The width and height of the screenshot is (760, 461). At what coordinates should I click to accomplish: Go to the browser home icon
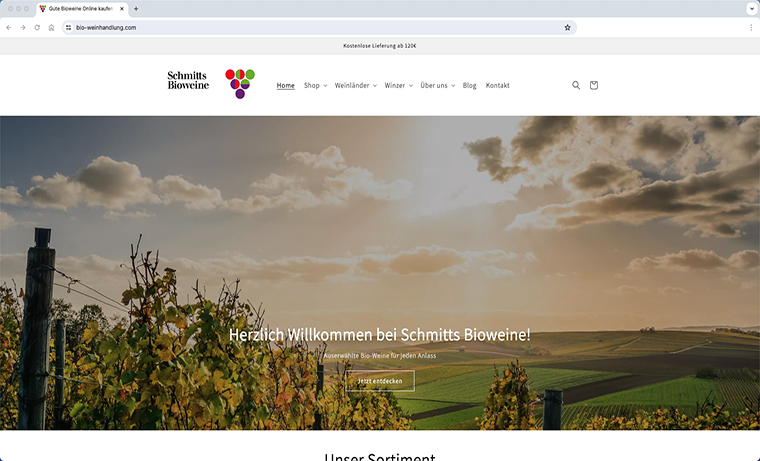pyautogui.click(x=51, y=28)
